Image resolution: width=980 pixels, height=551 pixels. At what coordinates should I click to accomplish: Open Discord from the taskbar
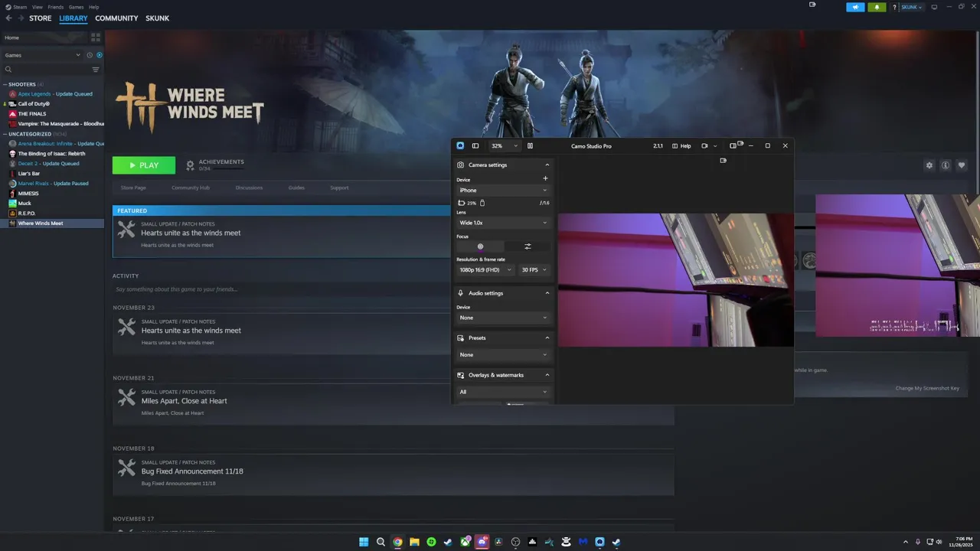(x=482, y=542)
